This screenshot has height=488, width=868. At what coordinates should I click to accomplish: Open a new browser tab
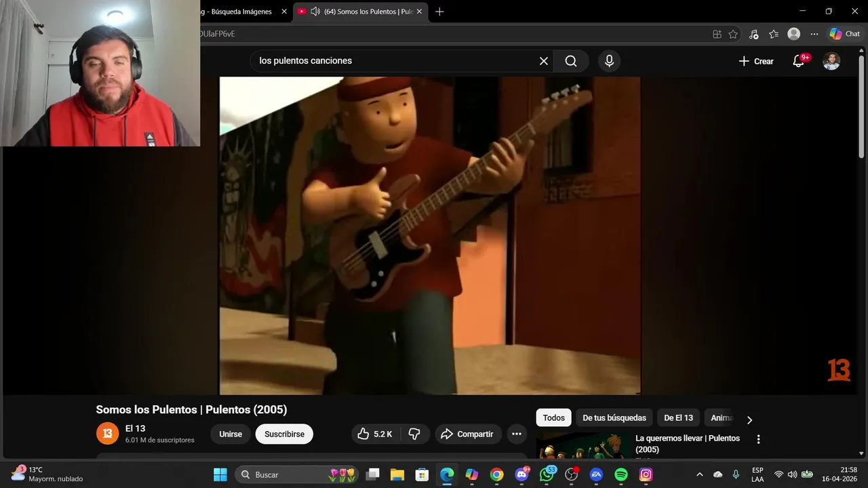pyautogui.click(x=439, y=12)
